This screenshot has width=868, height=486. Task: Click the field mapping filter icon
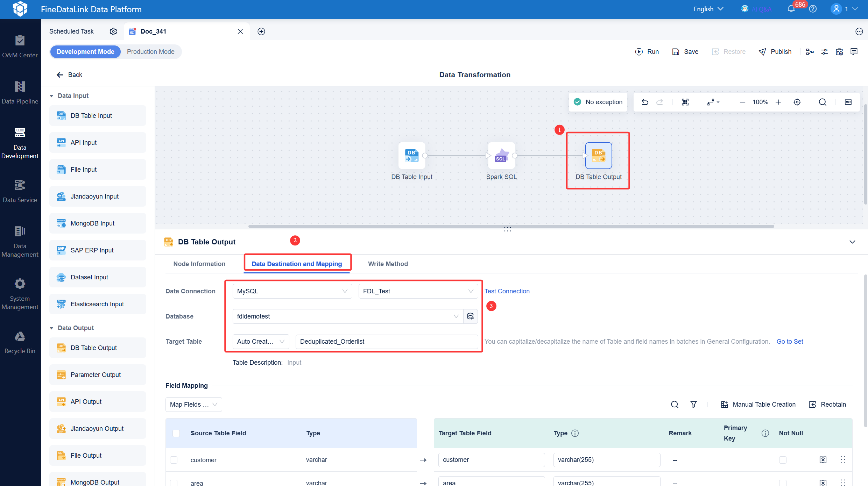click(693, 405)
